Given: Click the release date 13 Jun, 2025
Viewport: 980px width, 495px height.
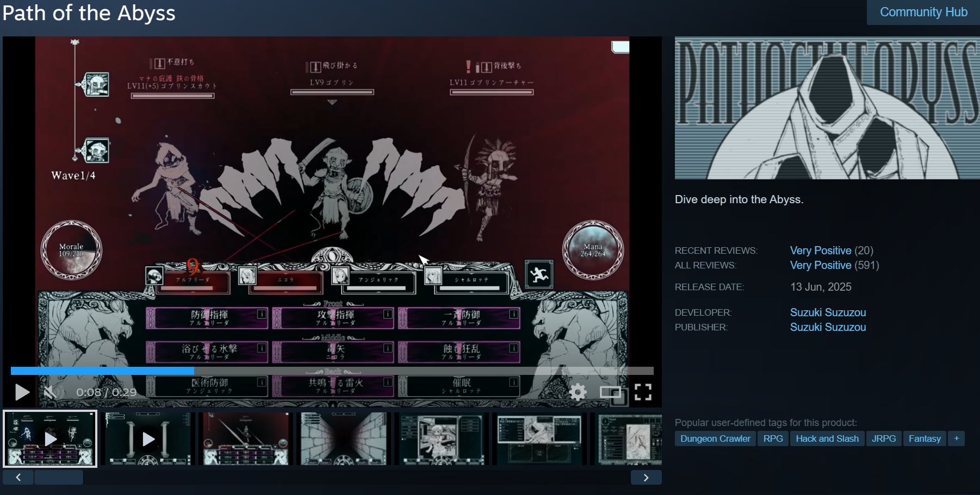Looking at the screenshot, I should [x=821, y=287].
